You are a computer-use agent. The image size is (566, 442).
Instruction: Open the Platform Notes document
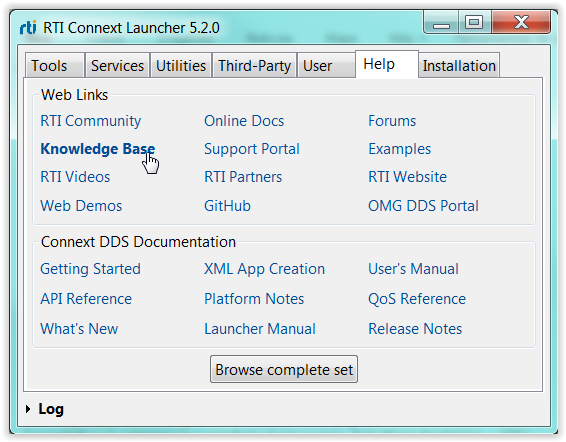coord(254,299)
